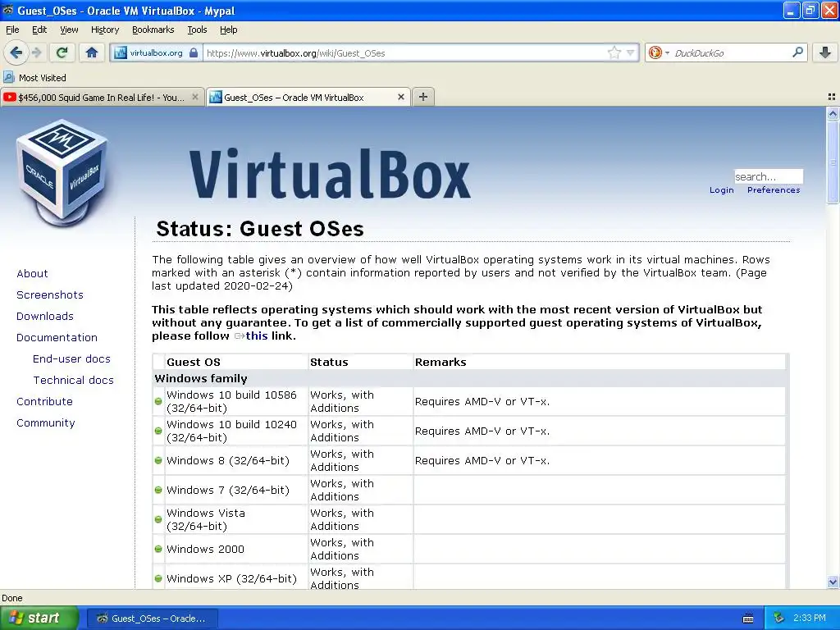Viewport: 840px width, 630px height.
Task: Open the Tools menu
Action: pyautogui.click(x=197, y=30)
